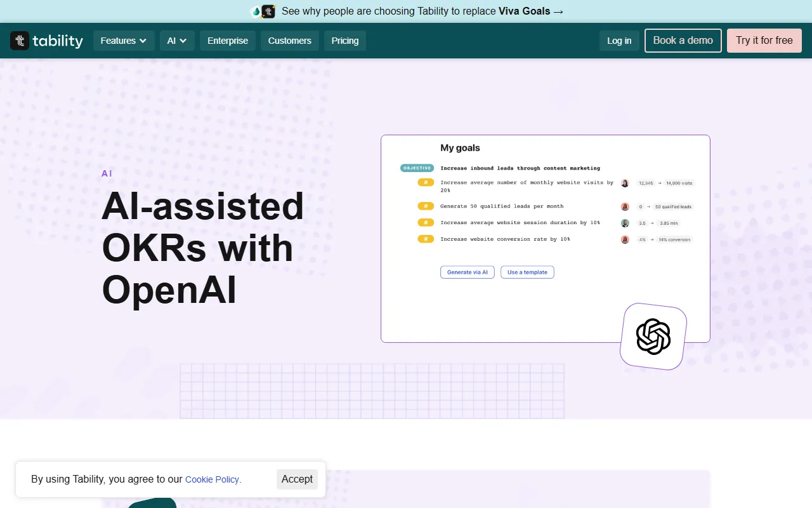812x508 pixels.
Task: Click the yellow hash tag beside conversion rate
Action: (x=425, y=239)
